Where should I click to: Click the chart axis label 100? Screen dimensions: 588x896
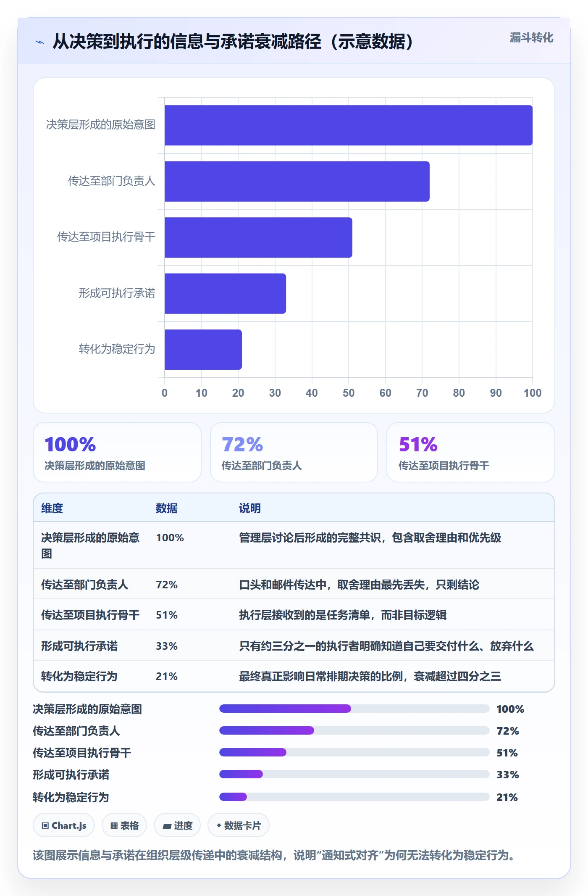pyautogui.click(x=533, y=393)
